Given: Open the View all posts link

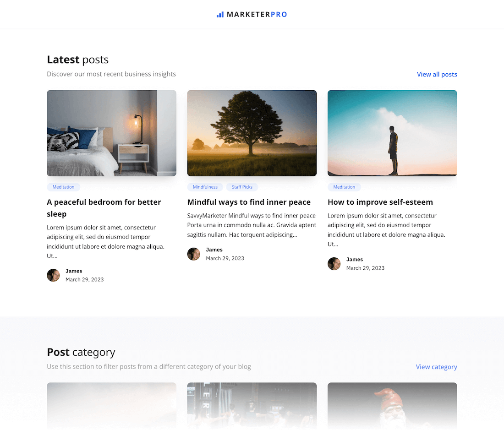Looking at the screenshot, I should 437,74.
